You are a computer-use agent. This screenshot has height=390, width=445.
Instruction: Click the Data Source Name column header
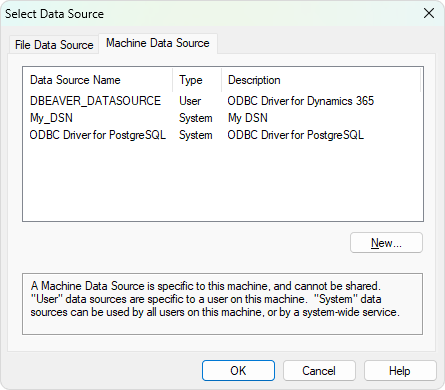[98, 80]
